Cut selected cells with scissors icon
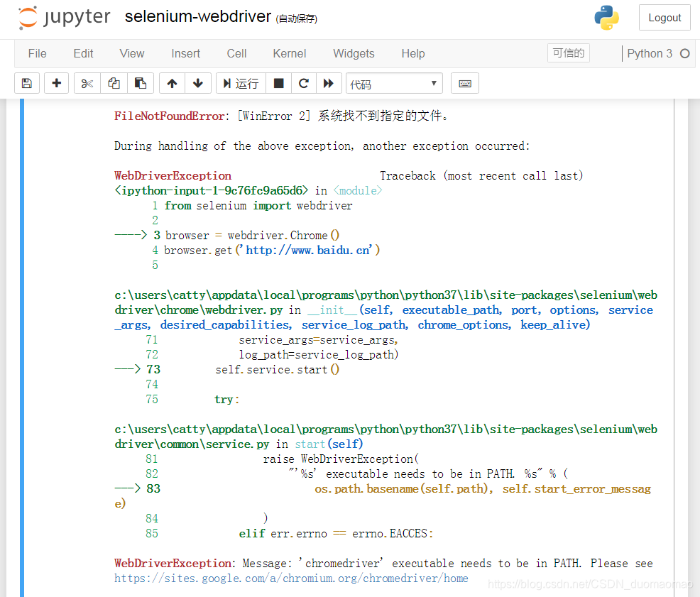Image resolution: width=700 pixels, height=597 pixels. [x=87, y=83]
